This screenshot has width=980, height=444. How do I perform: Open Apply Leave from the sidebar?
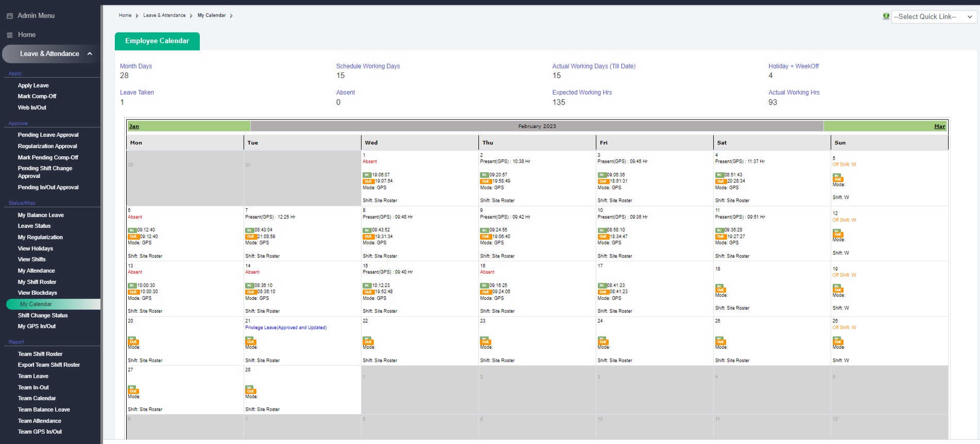click(x=33, y=85)
